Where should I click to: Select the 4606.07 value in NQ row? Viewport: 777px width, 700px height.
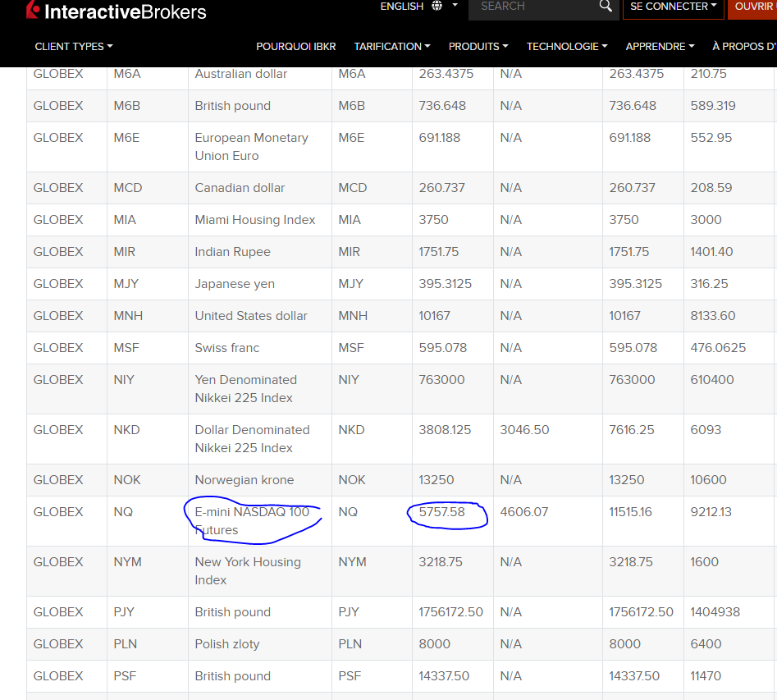[523, 512]
